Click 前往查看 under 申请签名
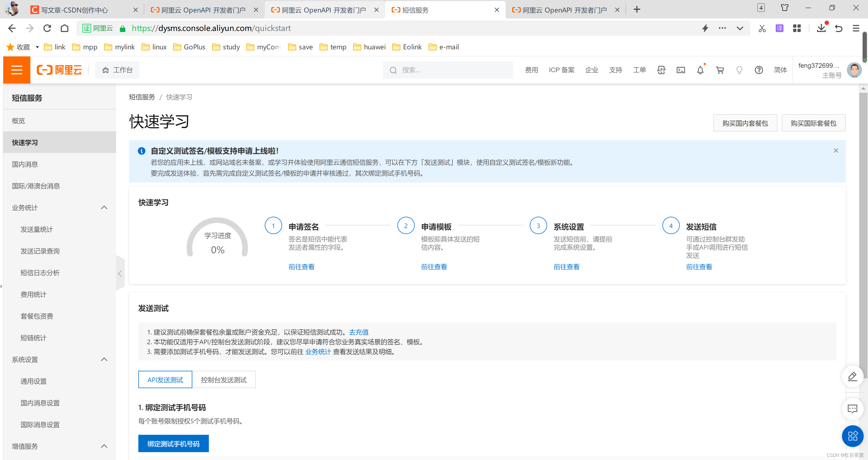The width and height of the screenshot is (868, 460). (301, 267)
